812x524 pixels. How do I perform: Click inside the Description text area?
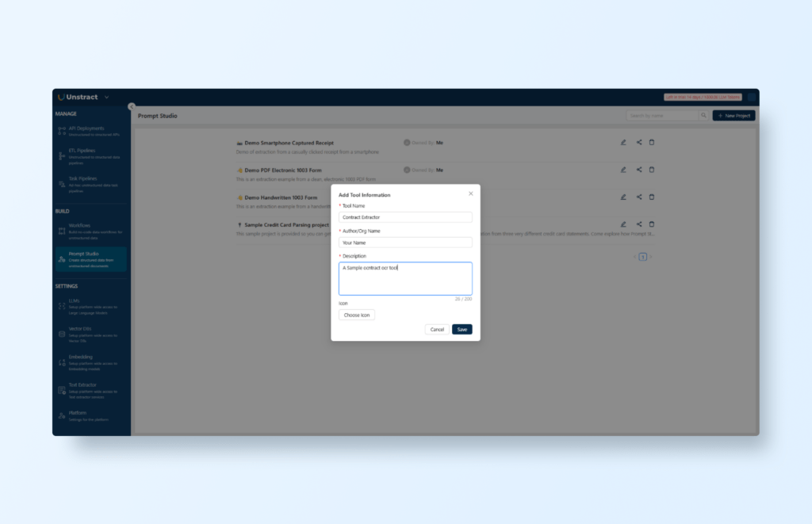point(405,278)
